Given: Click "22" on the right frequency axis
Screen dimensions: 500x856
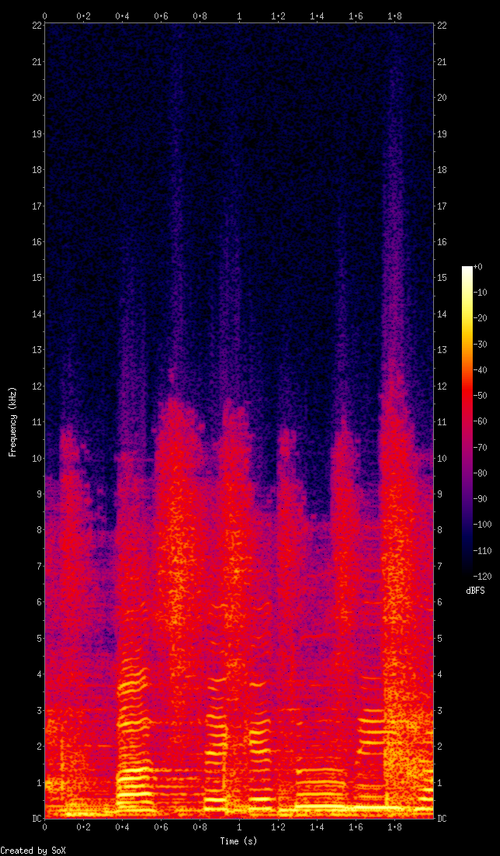Looking at the screenshot, I should click(441, 26).
